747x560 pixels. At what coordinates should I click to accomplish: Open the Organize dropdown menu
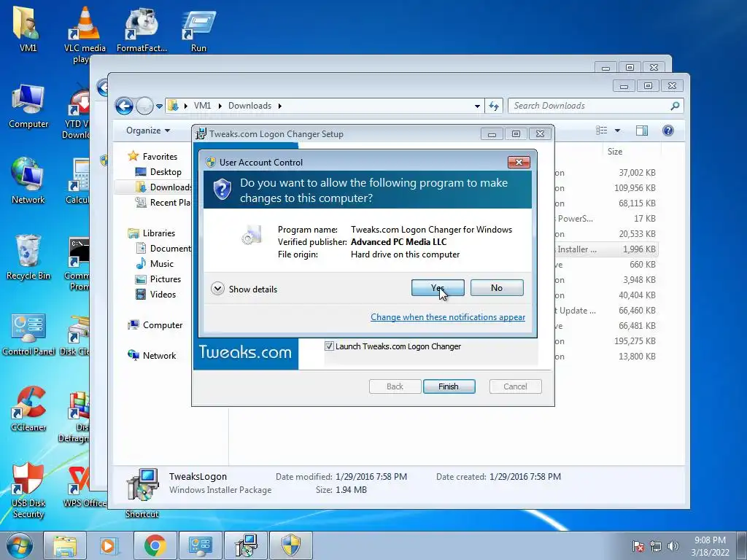pos(147,131)
